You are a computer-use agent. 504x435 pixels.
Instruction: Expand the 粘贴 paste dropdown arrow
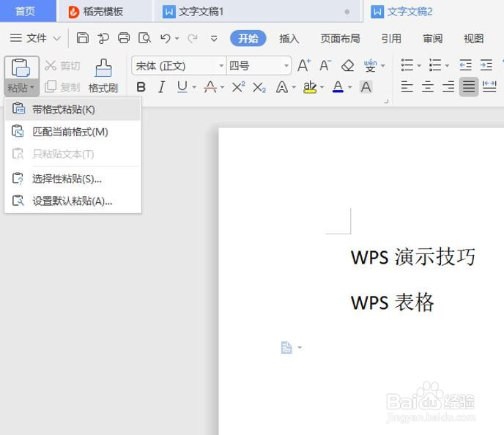coord(31,87)
